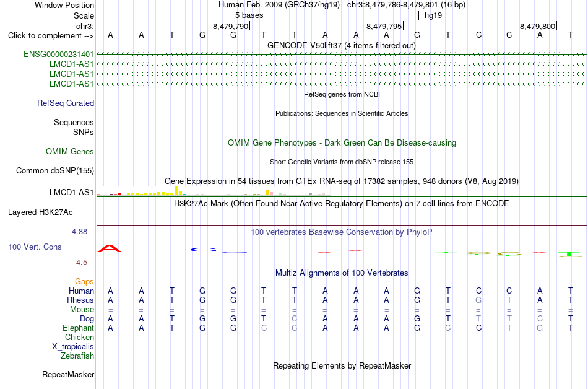Click the Common dbSNP(155) track label
This screenshot has width=588, height=389.
coord(55,171)
